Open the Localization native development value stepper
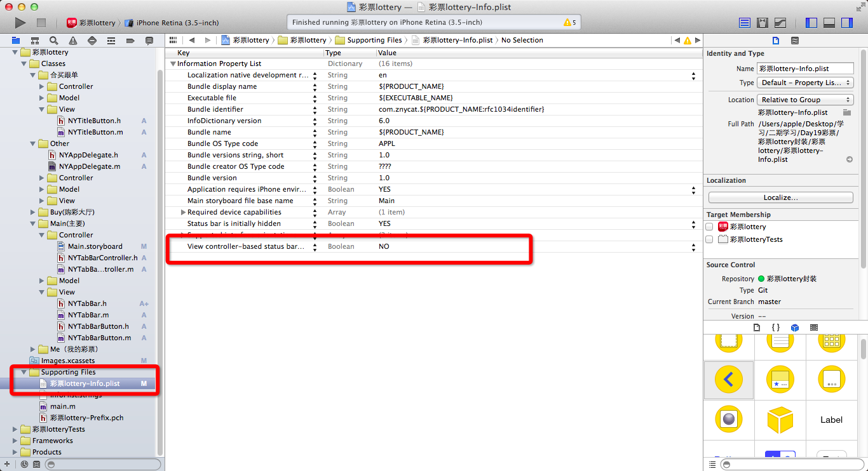The width and height of the screenshot is (868, 471). [693, 75]
